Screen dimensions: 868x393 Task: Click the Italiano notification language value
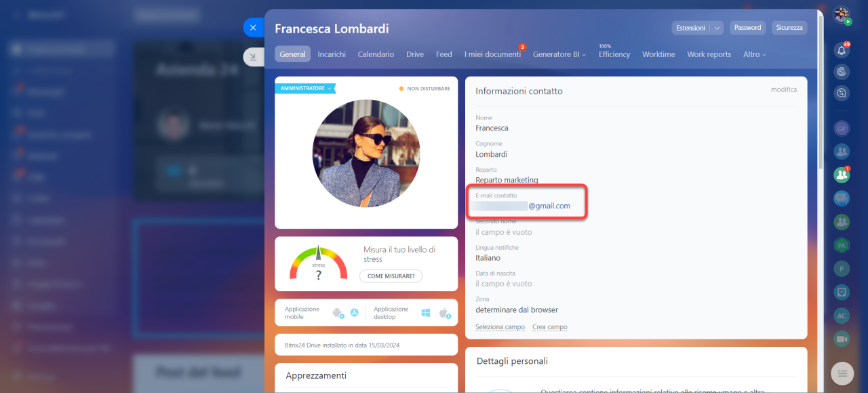(488, 258)
